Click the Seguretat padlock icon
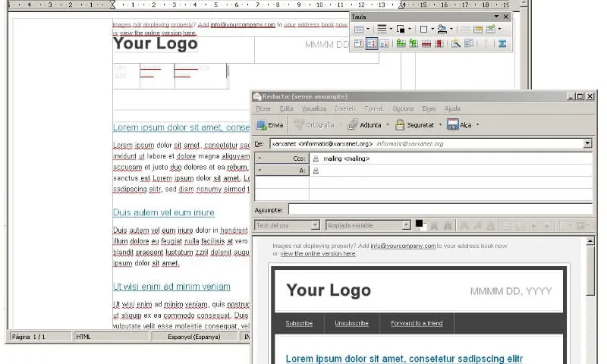607x364 pixels. [398, 124]
